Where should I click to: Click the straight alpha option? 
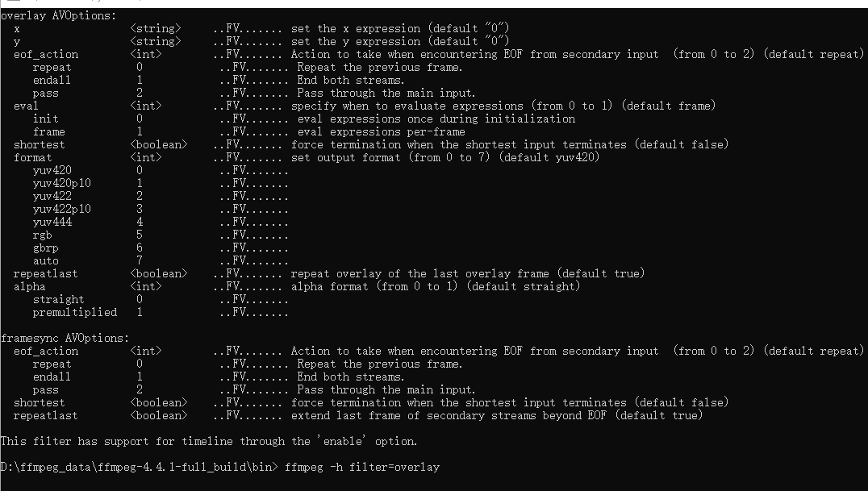(59, 299)
